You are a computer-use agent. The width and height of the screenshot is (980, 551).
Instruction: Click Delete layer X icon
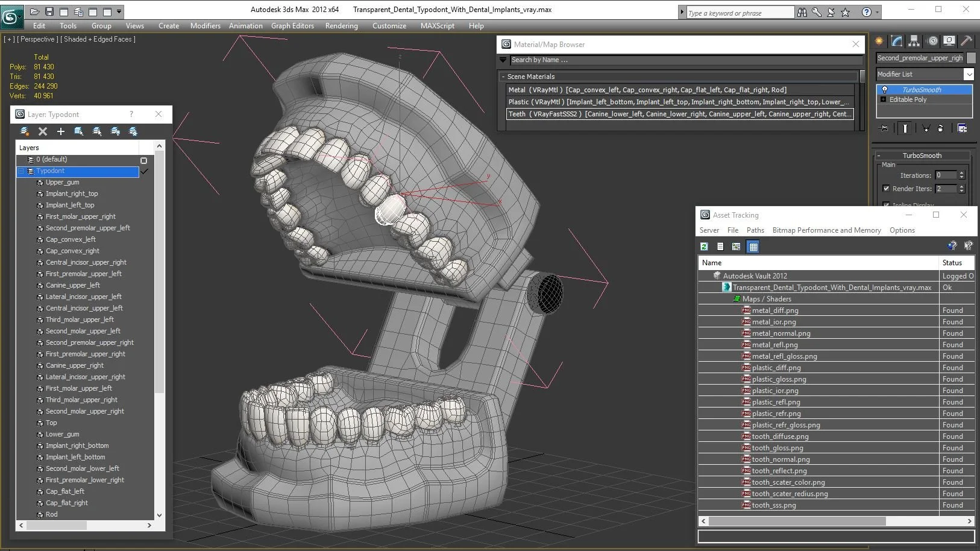(x=43, y=131)
